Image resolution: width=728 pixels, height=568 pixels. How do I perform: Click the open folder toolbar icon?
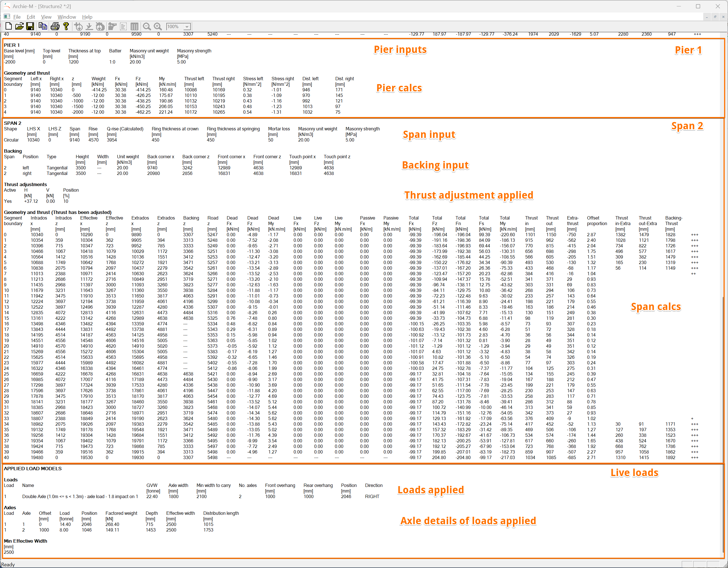tap(19, 26)
